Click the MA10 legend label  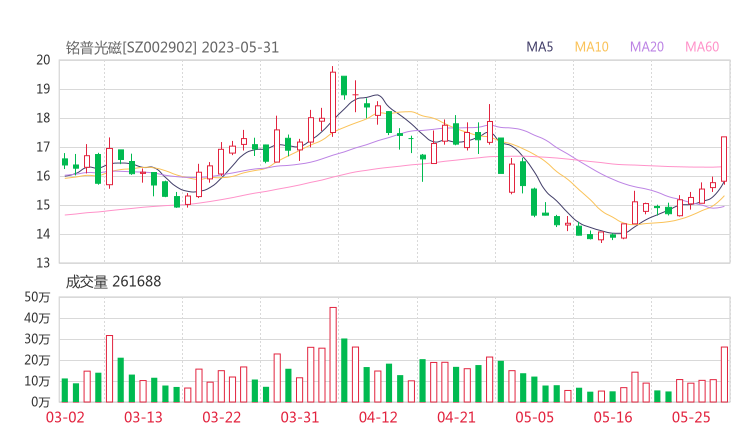point(591,47)
